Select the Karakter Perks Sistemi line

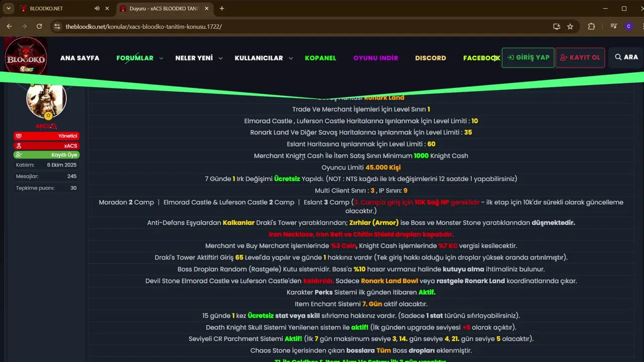(x=361, y=292)
